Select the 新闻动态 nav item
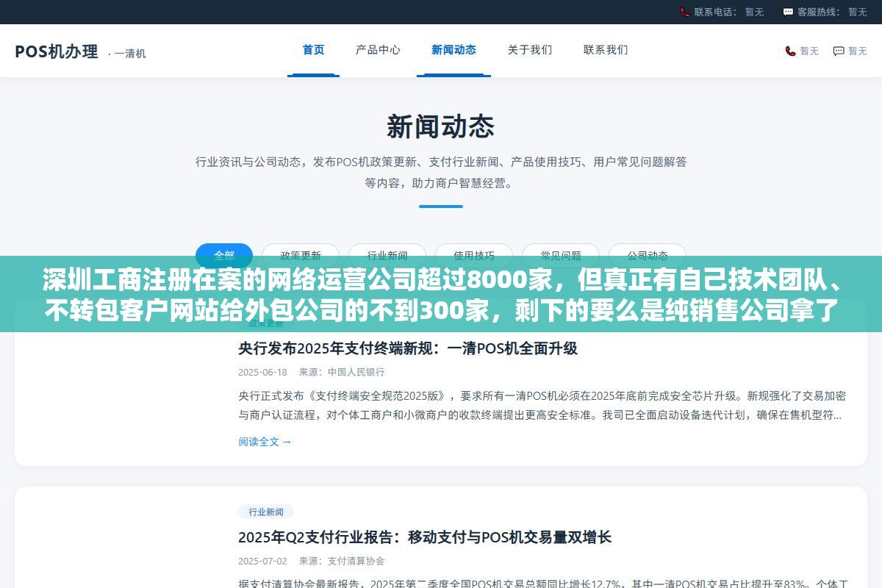Image resolution: width=882 pixels, height=588 pixels. pyautogui.click(x=453, y=50)
